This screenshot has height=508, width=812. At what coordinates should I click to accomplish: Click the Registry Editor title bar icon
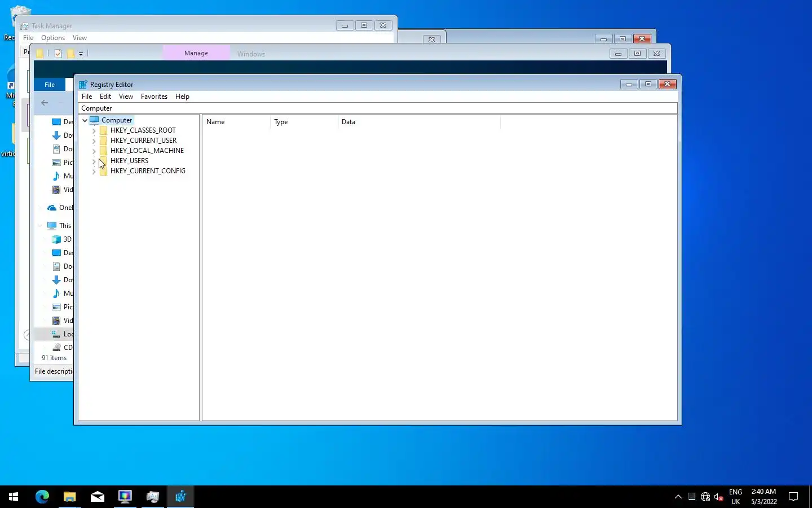(83, 85)
